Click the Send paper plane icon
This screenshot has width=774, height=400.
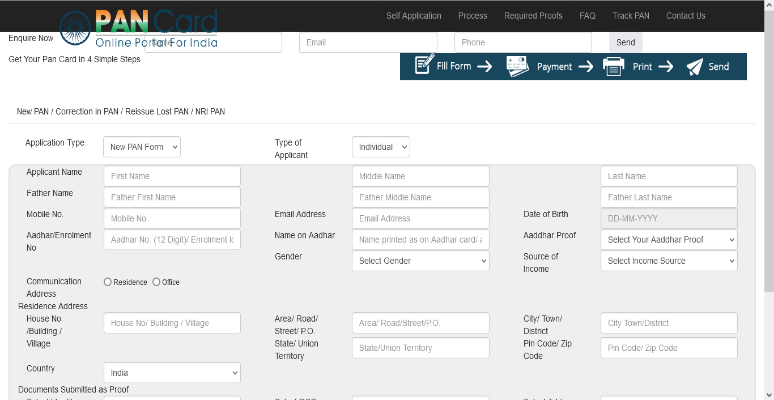point(695,67)
